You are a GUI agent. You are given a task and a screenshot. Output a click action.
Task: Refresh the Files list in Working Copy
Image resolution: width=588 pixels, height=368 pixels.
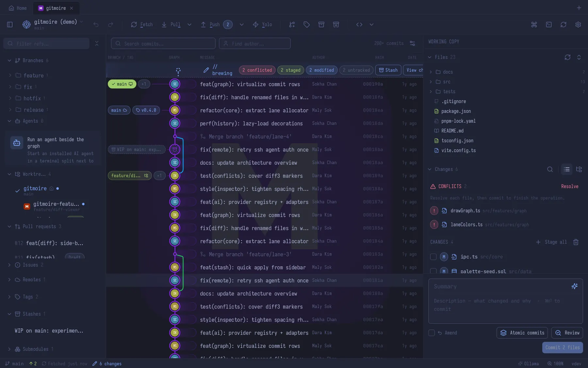[x=567, y=57]
